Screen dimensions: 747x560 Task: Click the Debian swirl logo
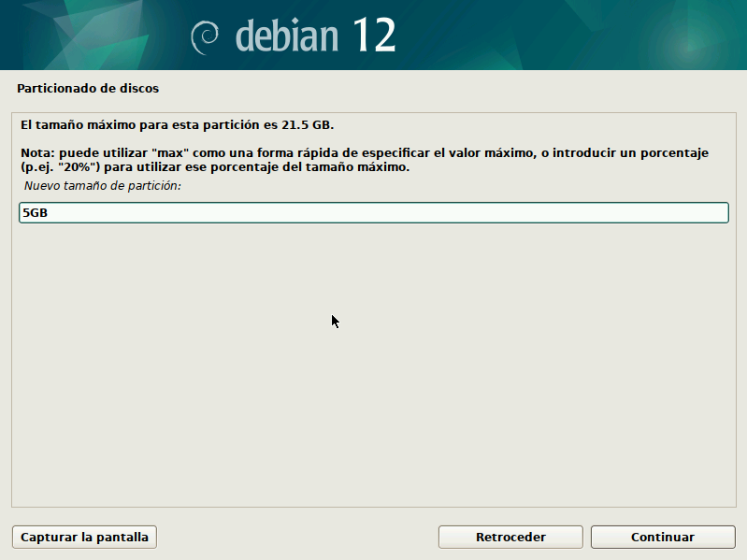tap(205, 36)
